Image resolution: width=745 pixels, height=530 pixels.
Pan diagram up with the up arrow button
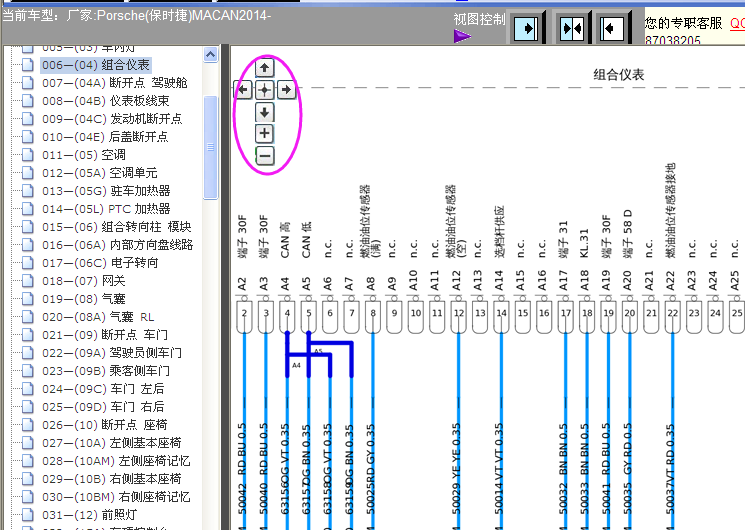(x=265, y=67)
